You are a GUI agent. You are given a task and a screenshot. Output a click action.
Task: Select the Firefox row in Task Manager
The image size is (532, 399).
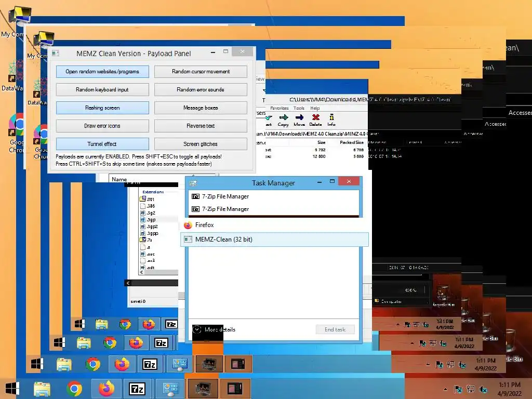(x=274, y=225)
